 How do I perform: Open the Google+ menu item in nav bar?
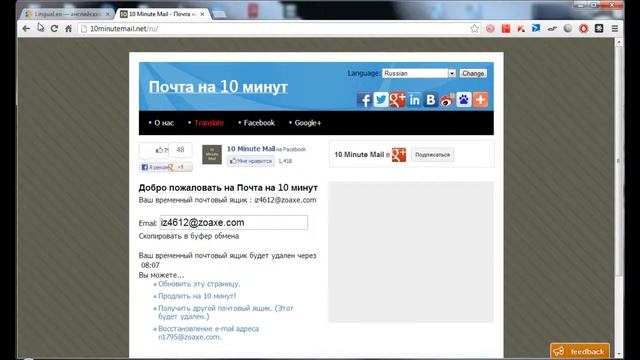point(308,123)
